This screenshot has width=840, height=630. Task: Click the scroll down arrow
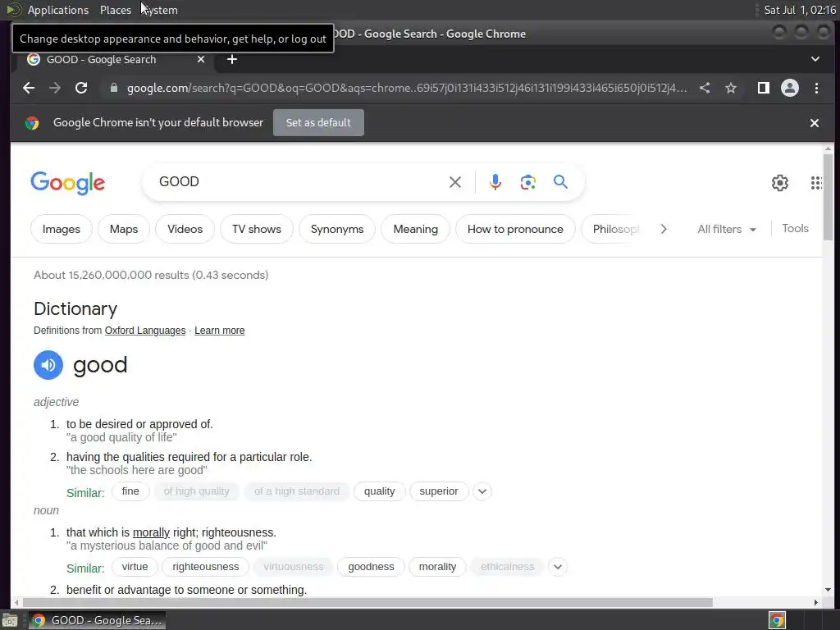[829, 590]
